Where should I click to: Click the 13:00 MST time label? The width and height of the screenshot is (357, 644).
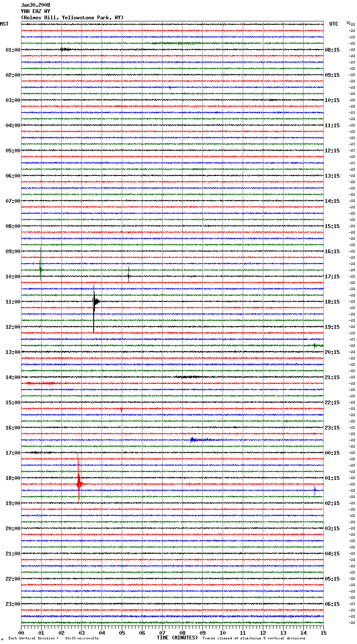(x=13, y=352)
